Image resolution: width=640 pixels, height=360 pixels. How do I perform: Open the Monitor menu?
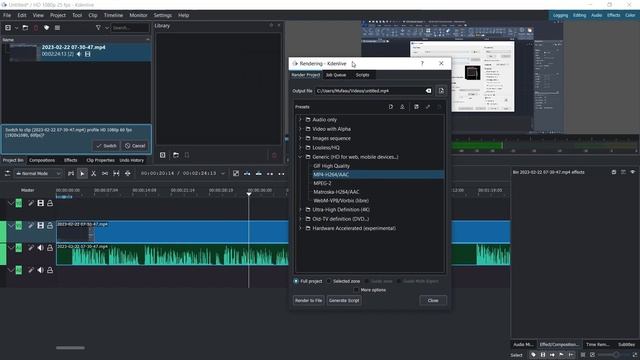[x=138, y=15]
